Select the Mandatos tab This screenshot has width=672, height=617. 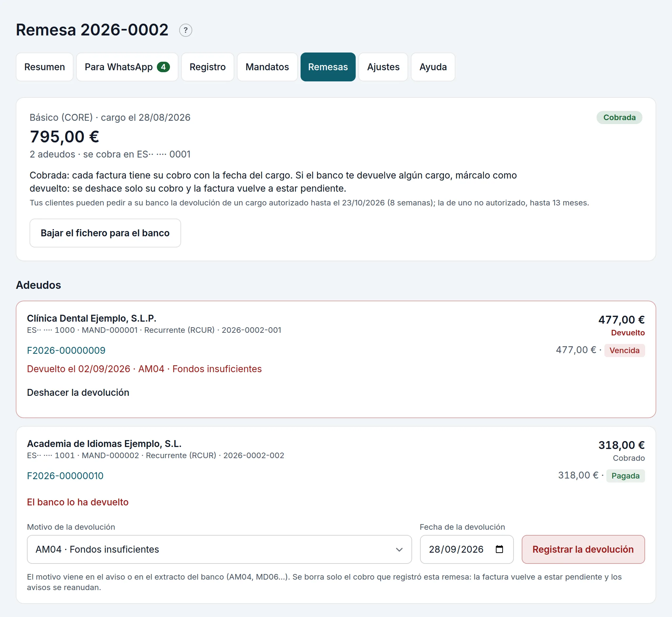click(267, 67)
